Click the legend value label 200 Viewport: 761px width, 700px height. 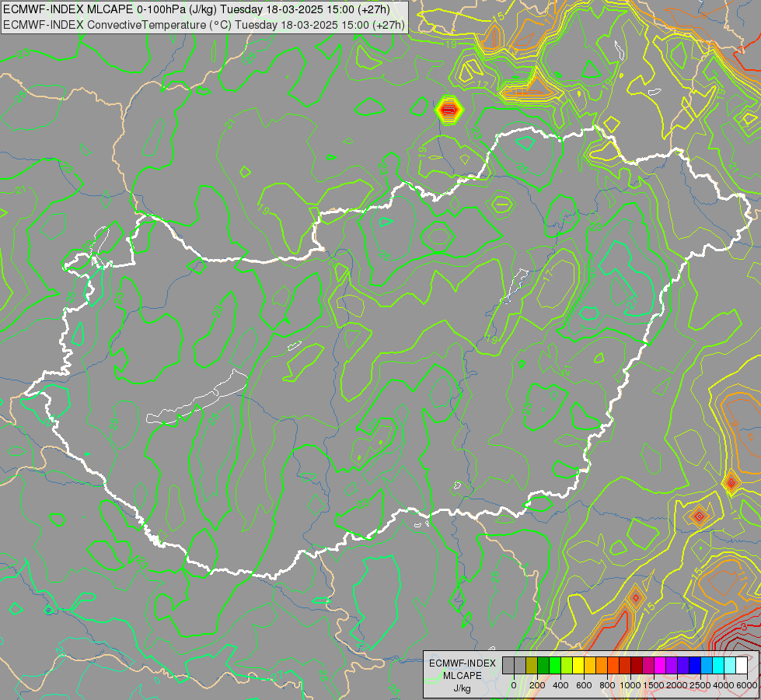point(537,685)
